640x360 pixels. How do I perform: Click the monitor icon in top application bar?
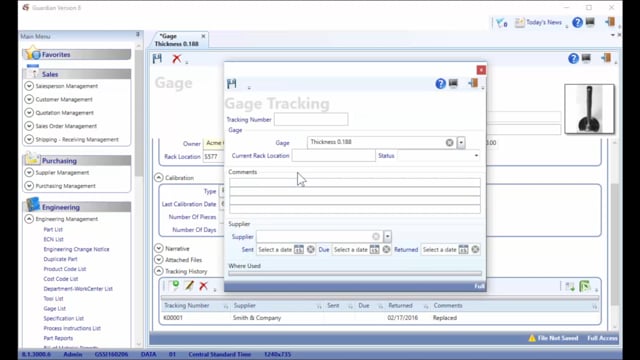pos(590,22)
